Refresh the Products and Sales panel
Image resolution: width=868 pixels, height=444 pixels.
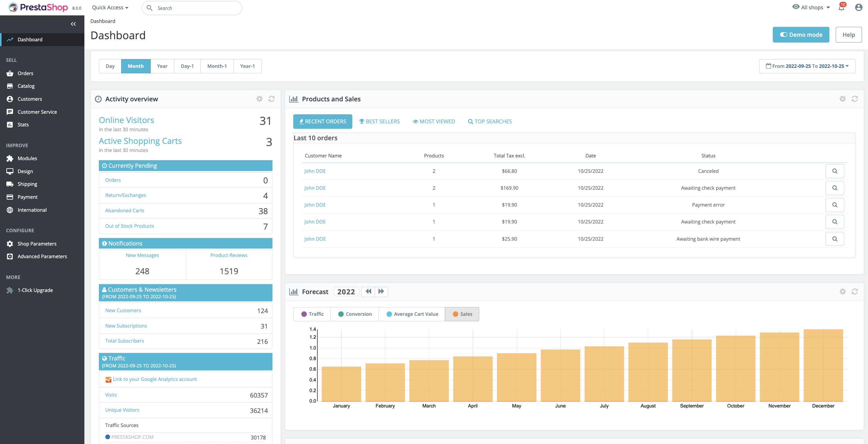[854, 99]
